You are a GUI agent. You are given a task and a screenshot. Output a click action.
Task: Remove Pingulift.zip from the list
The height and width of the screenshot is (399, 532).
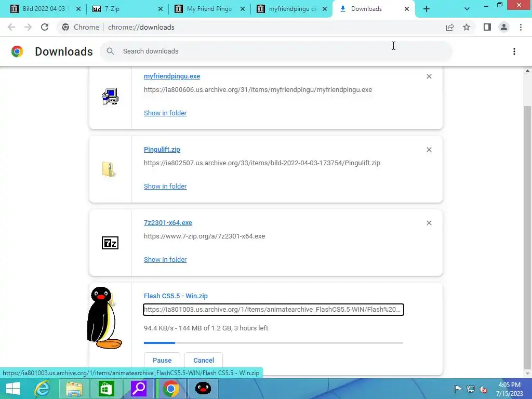click(x=429, y=150)
